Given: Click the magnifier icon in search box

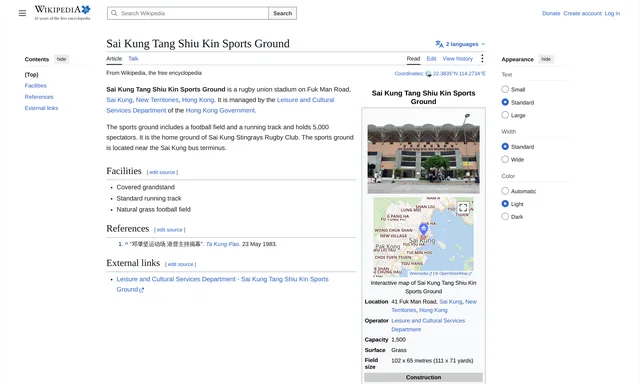Looking at the screenshot, I should (114, 13).
